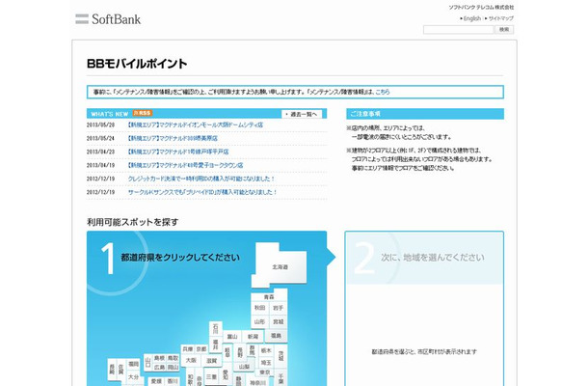
Task: Open news about 48号愛子ヨークタウン店
Action: (185, 165)
